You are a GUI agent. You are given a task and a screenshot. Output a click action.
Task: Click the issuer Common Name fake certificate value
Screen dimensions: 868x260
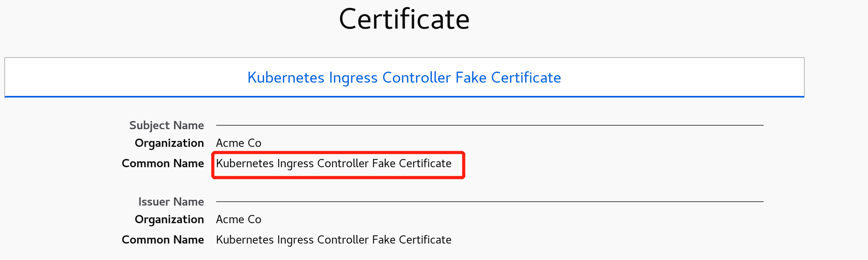(x=334, y=240)
